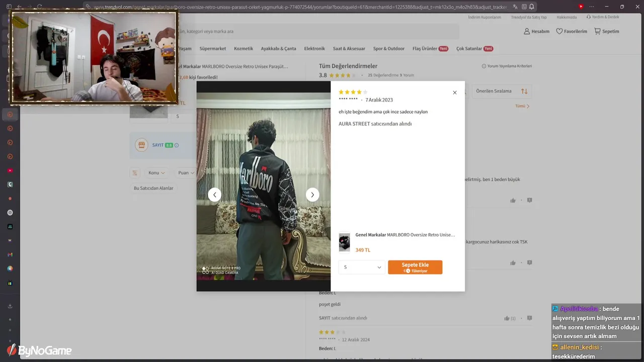The height and width of the screenshot is (362, 644).
Task: Open Saat & Aksesuar category tab
Action: coord(349,49)
